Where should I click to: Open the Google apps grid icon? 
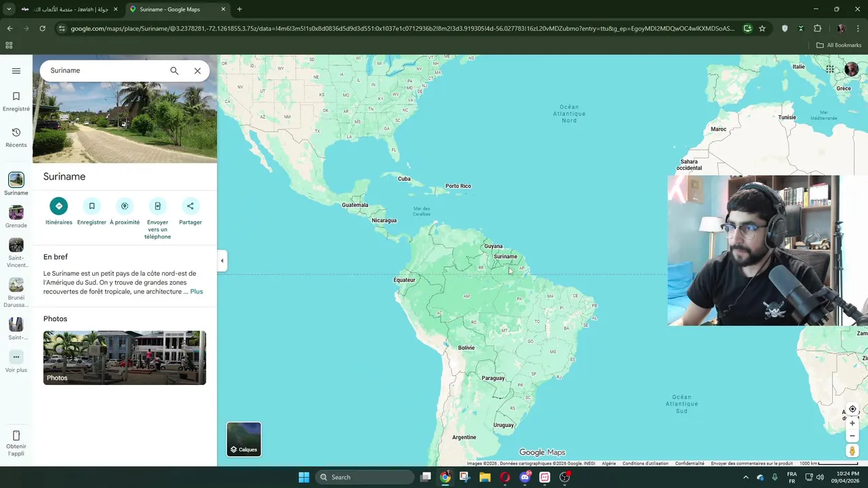click(x=830, y=69)
